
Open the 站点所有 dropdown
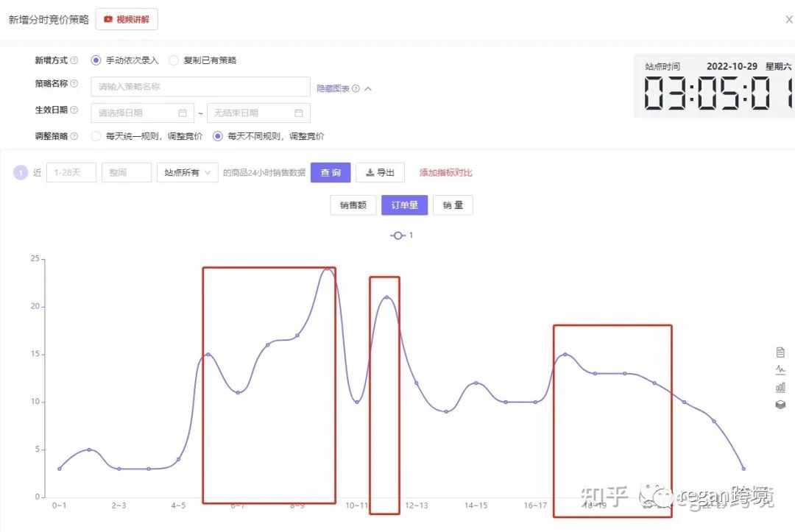tap(187, 173)
